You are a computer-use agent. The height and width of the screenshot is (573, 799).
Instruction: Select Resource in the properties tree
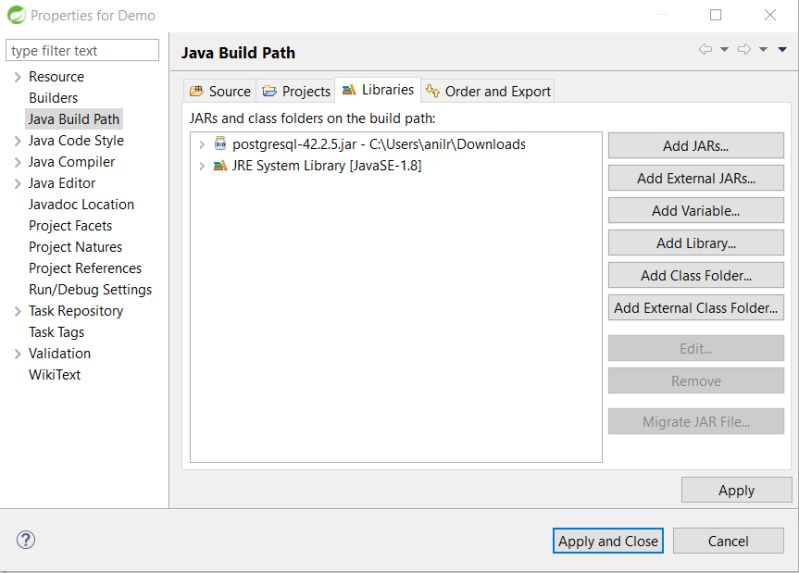coord(57,77)
